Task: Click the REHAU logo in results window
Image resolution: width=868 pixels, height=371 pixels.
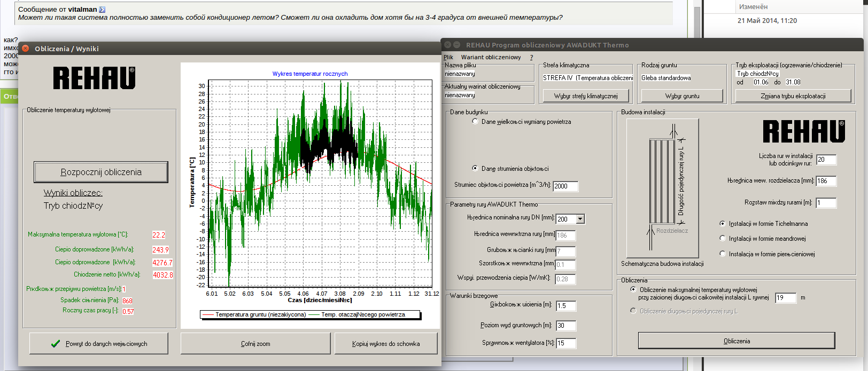Action: point(94,78)
